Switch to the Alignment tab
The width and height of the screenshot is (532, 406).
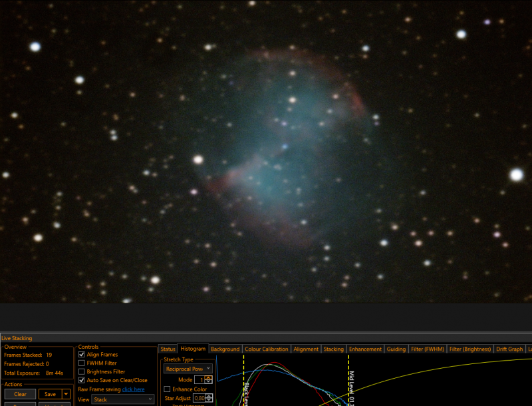306,349
